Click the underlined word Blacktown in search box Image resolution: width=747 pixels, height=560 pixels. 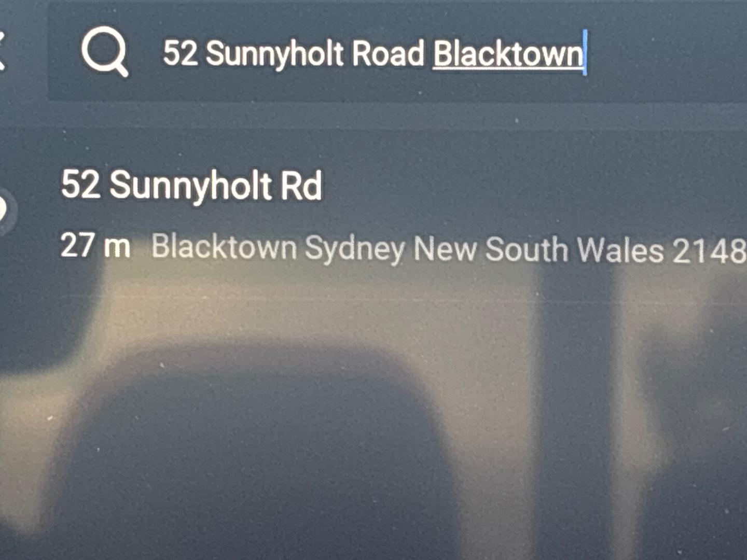click(x=508, y=54)
